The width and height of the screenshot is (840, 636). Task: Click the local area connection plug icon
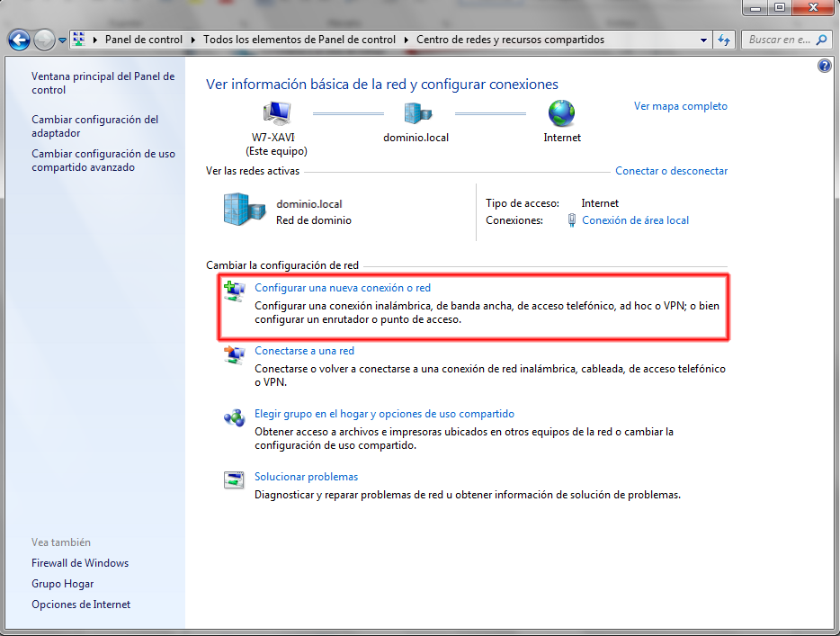click(572, 220)
